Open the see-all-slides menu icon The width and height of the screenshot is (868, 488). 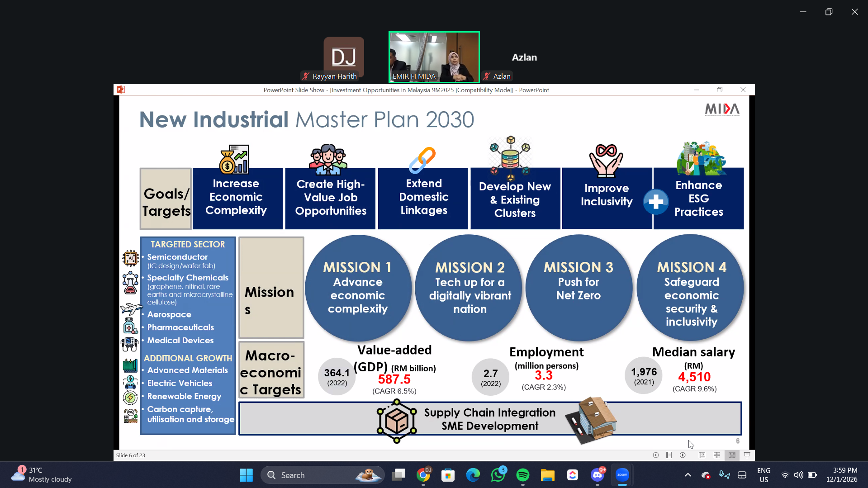[669, 455]
